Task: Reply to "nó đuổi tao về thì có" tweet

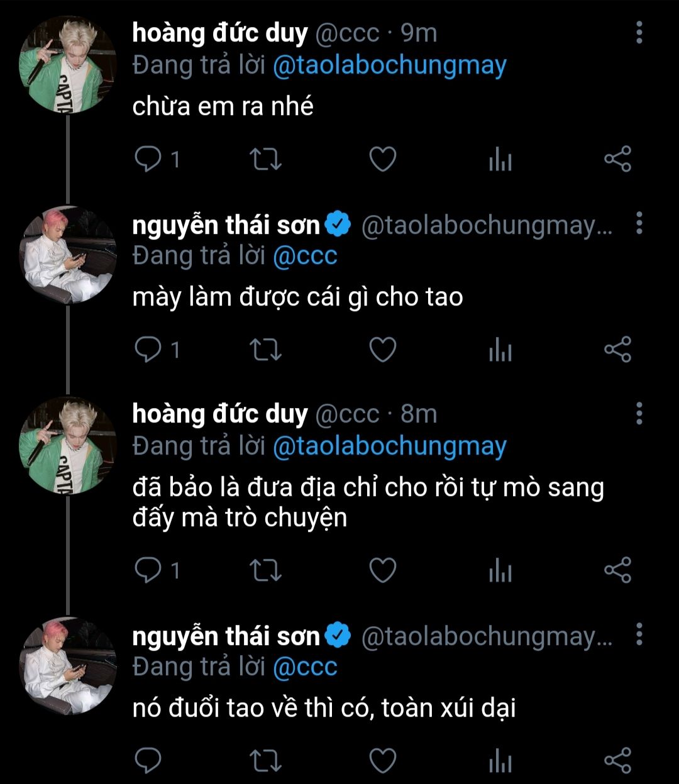Action: click(148, 761)
